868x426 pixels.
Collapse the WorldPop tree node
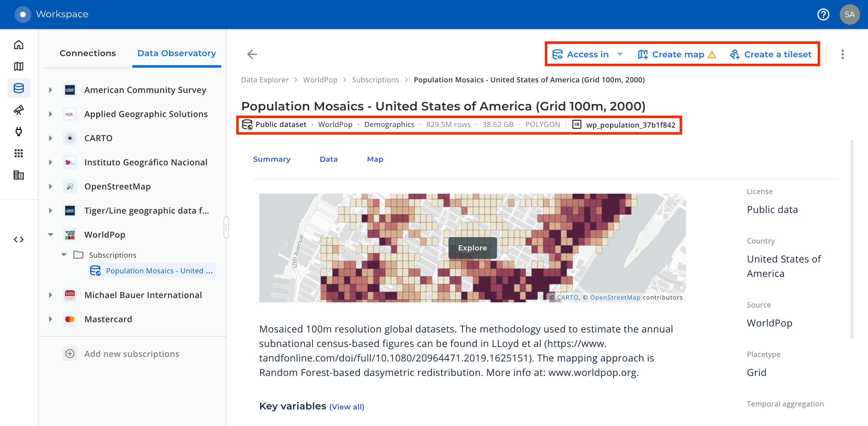tap(51, 235)
